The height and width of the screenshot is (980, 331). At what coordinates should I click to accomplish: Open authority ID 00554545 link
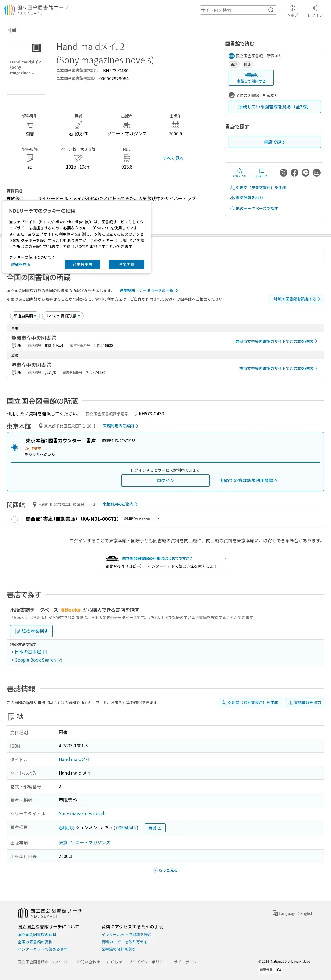(126, 827)
